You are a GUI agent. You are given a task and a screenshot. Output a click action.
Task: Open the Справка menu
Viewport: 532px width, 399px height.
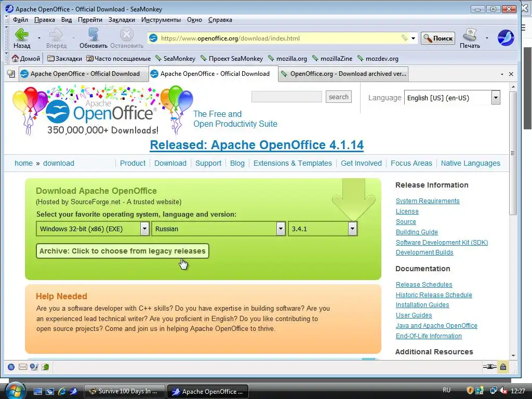(x=220, y=20)
